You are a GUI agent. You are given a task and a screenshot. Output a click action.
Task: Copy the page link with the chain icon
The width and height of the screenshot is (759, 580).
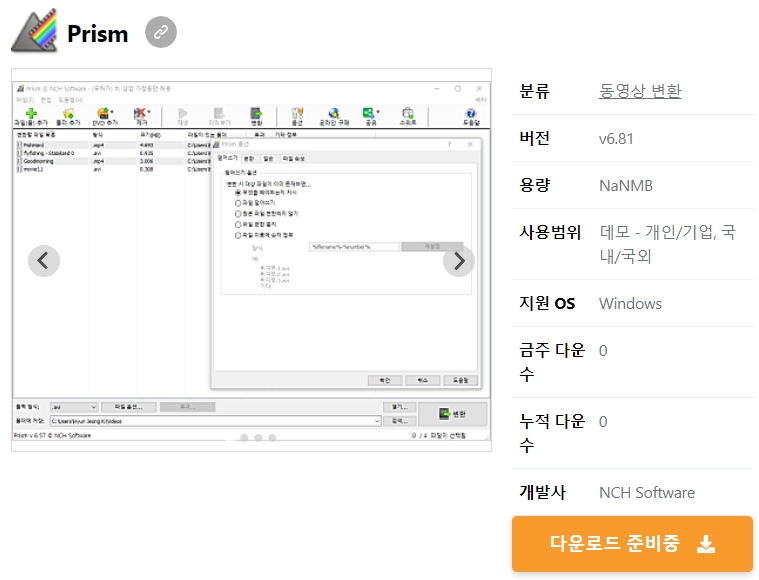click(x=161, y=32)
